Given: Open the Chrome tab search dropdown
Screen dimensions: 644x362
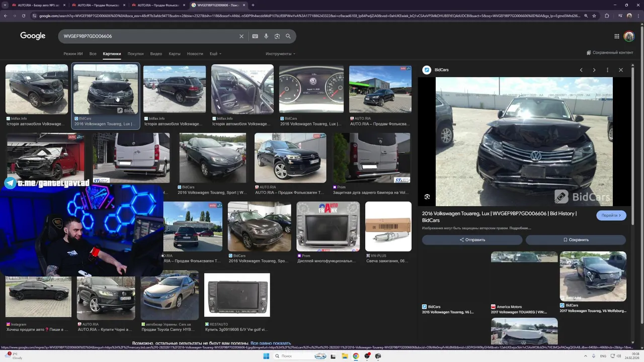Looking at the screenshot, I should [x=6, y=5].
